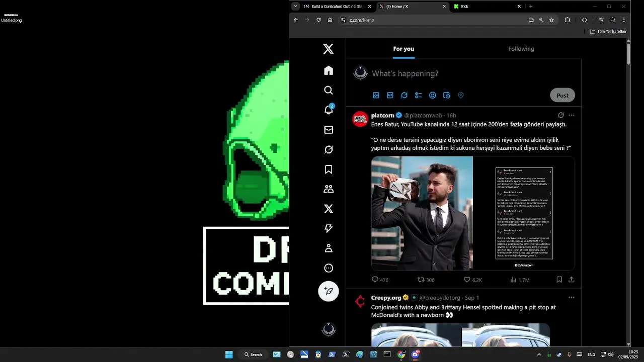This screenshot has height=362, width=644.
Task: Open Premium X icon in sidebar
Action: point(329,209)
